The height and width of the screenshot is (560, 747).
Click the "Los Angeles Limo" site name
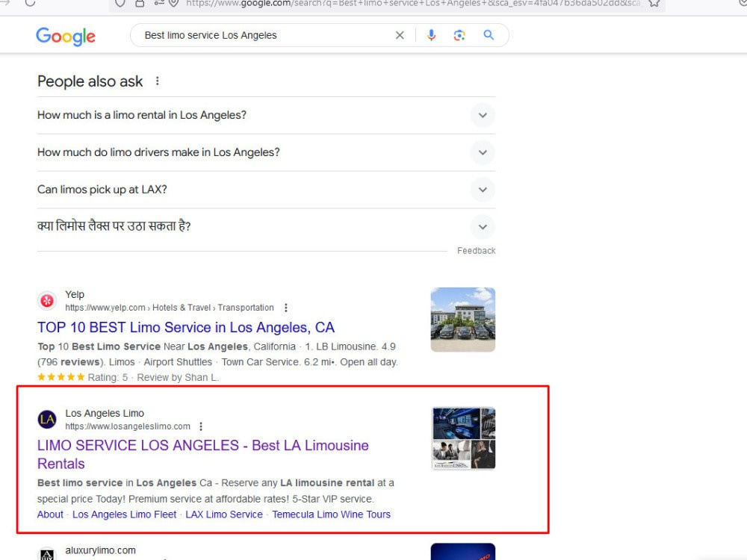click(105, 413)
